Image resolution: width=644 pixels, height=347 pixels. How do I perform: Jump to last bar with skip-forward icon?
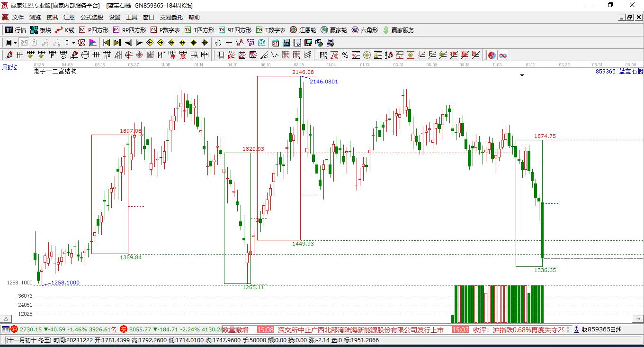[x=117, y=43]
